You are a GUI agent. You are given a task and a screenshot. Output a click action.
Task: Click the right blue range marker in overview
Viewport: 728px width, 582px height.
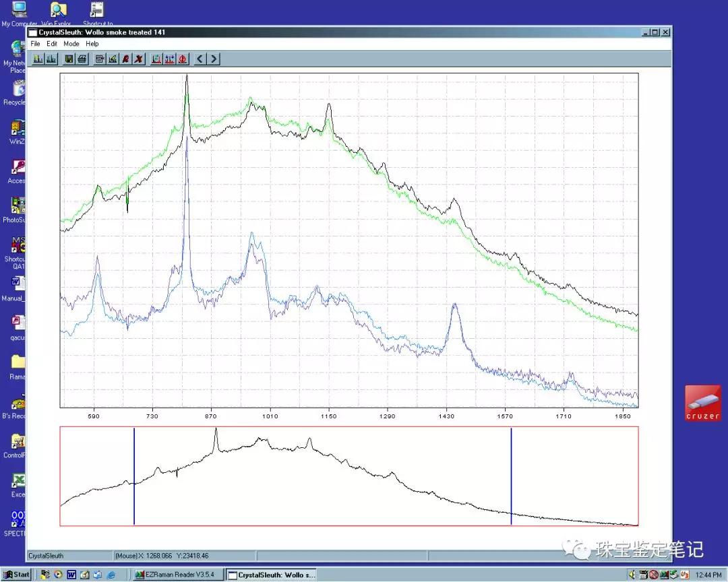coord(511,476)
